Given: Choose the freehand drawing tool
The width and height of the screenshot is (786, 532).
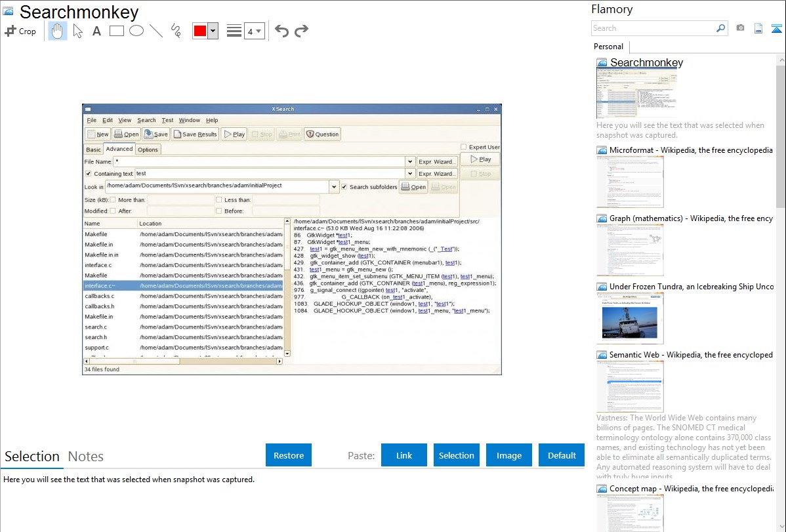Looking at the screenshot, I should coord(176,31).
